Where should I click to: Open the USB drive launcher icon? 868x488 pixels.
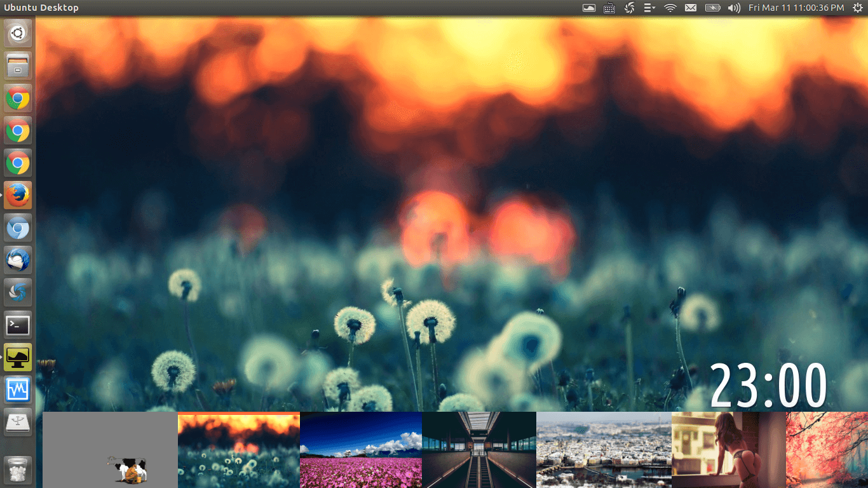click(x=18, y=422)
